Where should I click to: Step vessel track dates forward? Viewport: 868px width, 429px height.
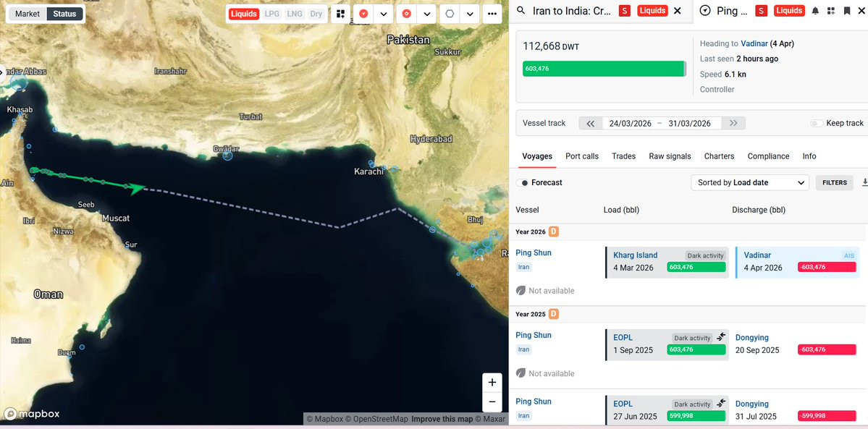coord(733,123)
